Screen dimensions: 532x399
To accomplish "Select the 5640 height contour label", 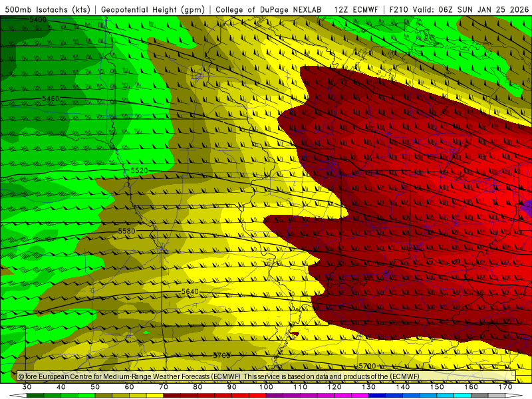I will pos(190,291).
